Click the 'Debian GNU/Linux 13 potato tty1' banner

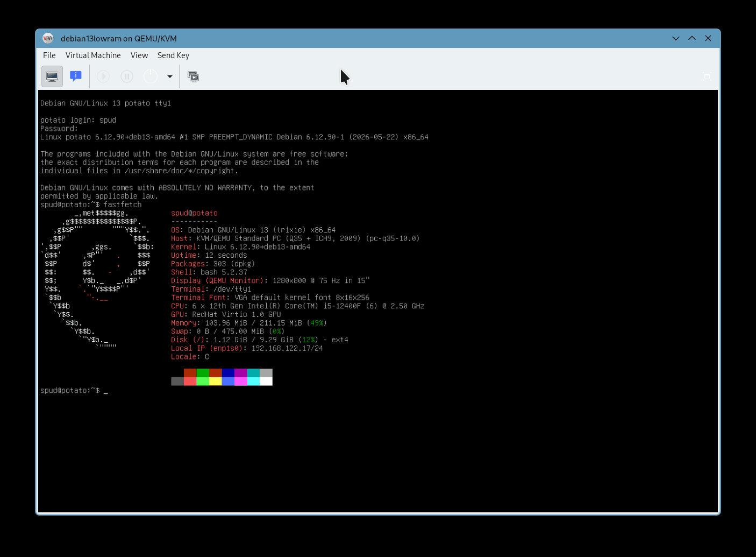105,103
